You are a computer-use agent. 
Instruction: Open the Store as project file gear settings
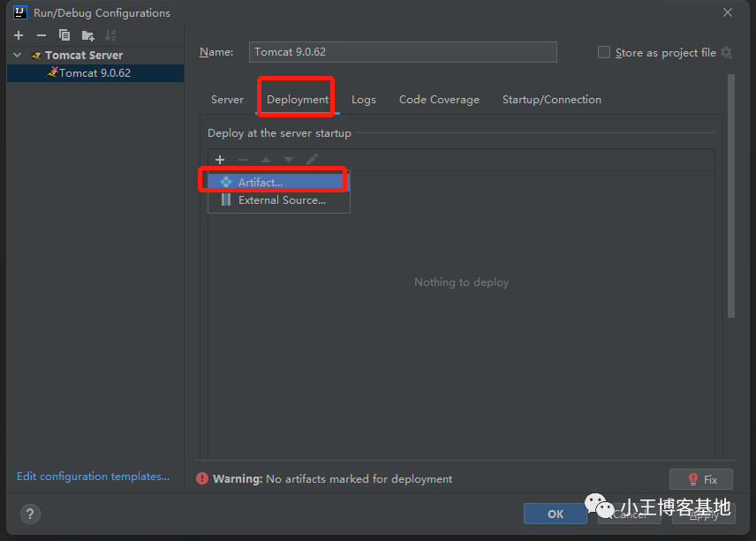[x=726, y=52]
